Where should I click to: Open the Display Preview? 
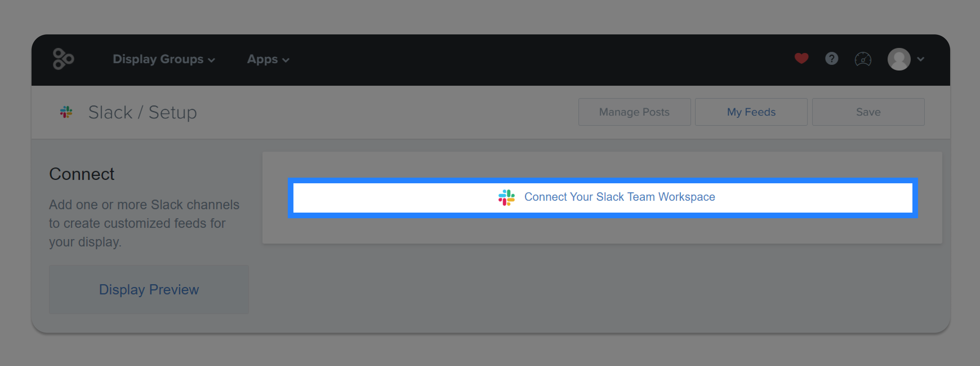pyautogui.click(x=149, y=290)
